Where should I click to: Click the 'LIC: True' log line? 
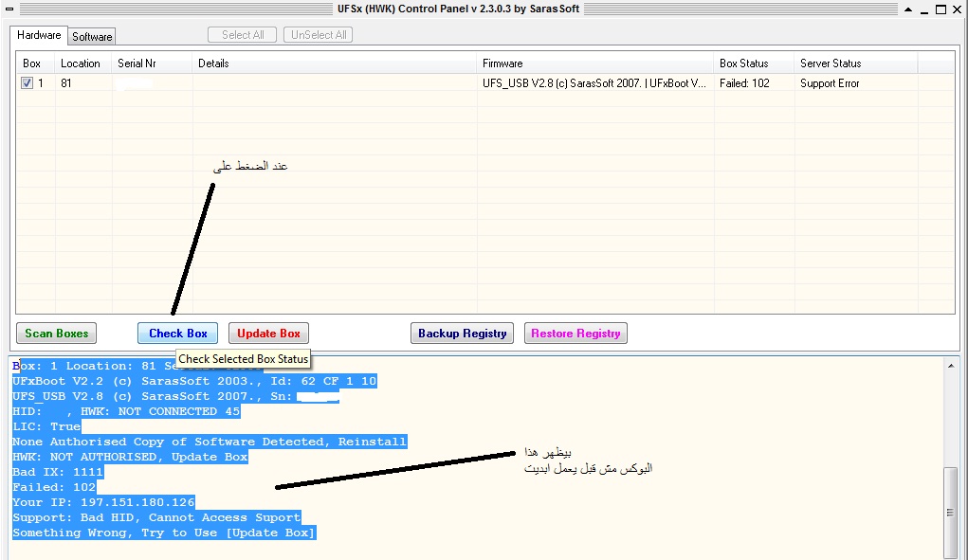click(46, 426)
